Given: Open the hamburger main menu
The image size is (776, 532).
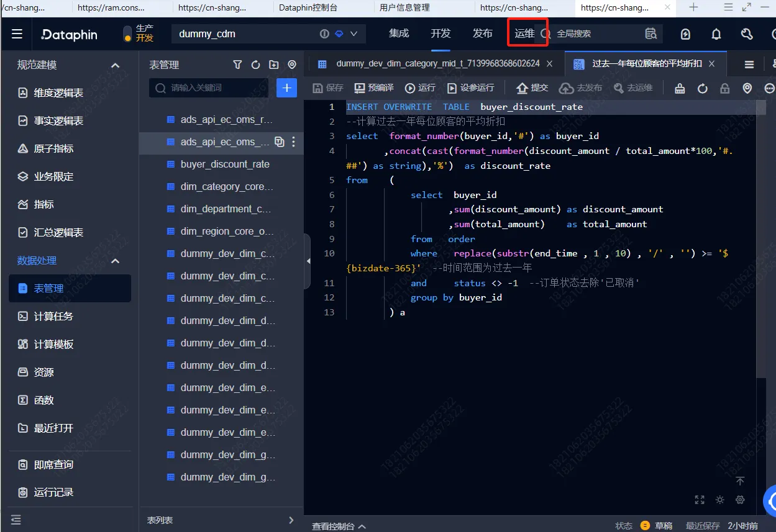Looking at the screenshot, I should click(17, 34).
